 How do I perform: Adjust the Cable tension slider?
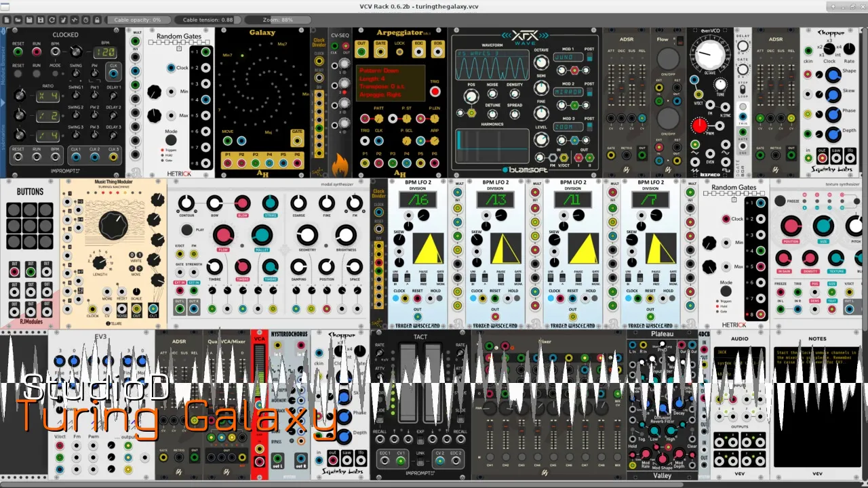[x=208, y=20]
